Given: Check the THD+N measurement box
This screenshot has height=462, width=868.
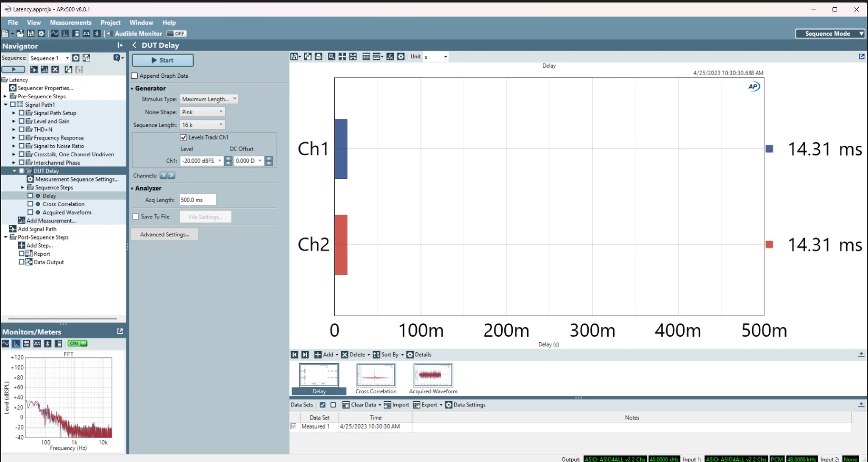Looking at the screenshot, I should [22, 130].
